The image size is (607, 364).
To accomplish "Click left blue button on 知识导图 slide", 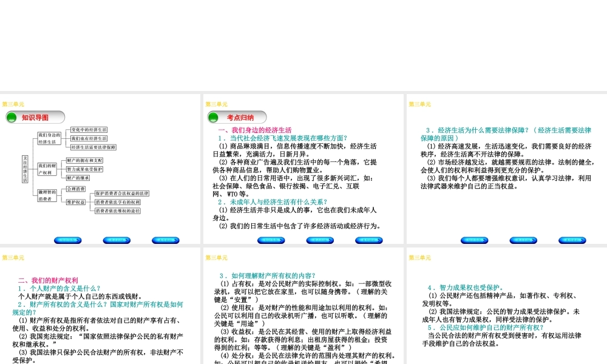I will click(x=68, y=240).
